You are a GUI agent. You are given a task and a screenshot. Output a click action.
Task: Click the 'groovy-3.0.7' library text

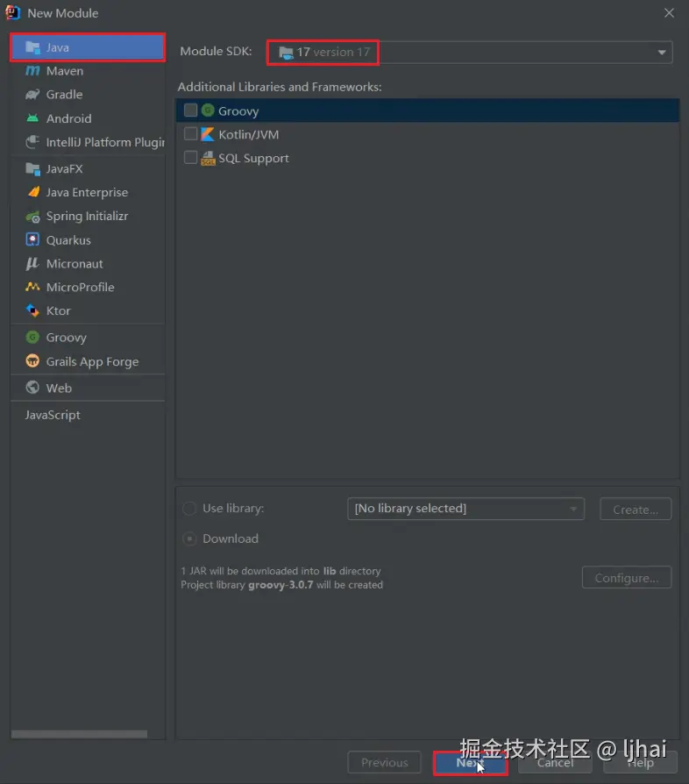point(281,585)
